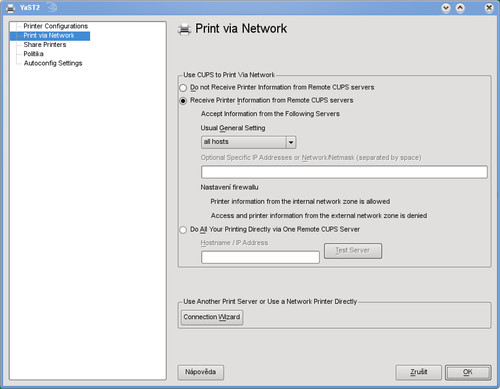Viewport: 500px width, 389px height.
Task: Open help with Nápověda button
Action: click(201, 372)
